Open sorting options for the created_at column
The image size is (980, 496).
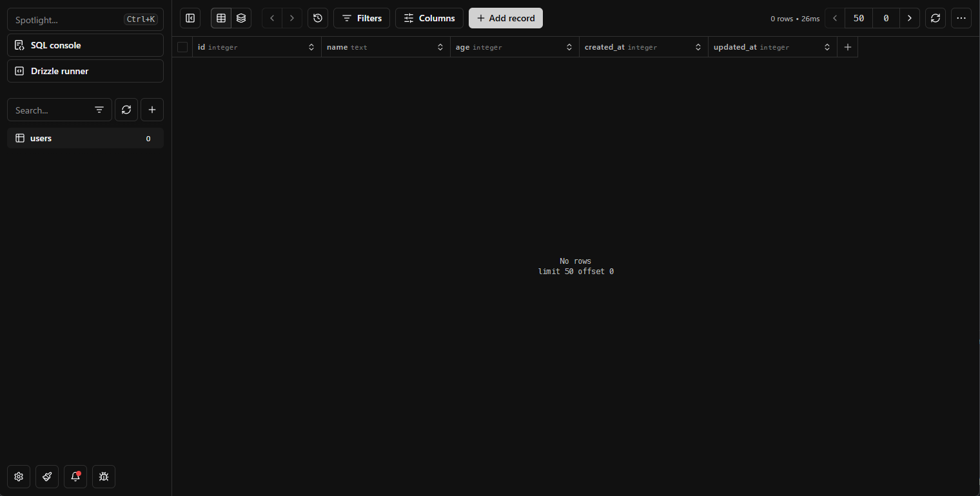pos(698,46)
